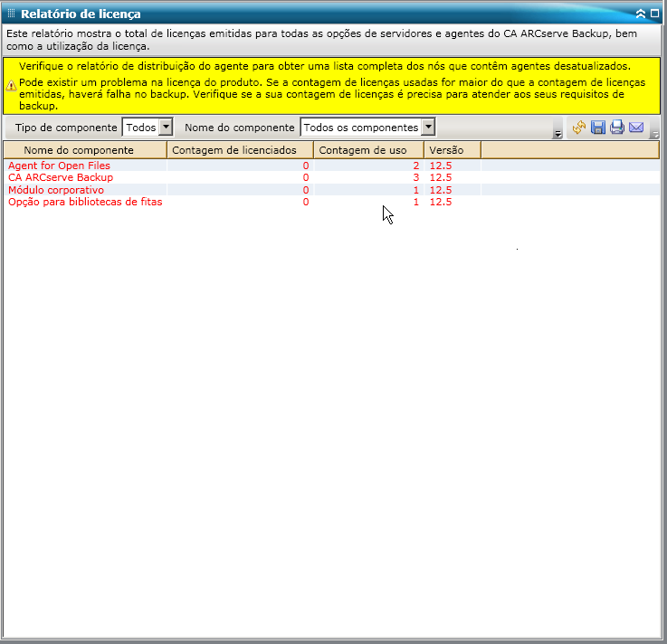This screenshot has height=644, width=667.
Task: Select the 'Módulo corporativo' row
Action: 331,190
